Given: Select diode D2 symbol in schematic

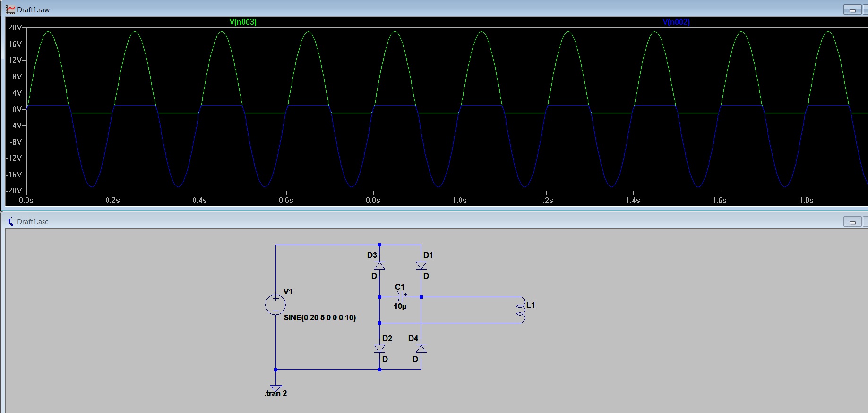Looking at the screenshot, I should point(379,349).
